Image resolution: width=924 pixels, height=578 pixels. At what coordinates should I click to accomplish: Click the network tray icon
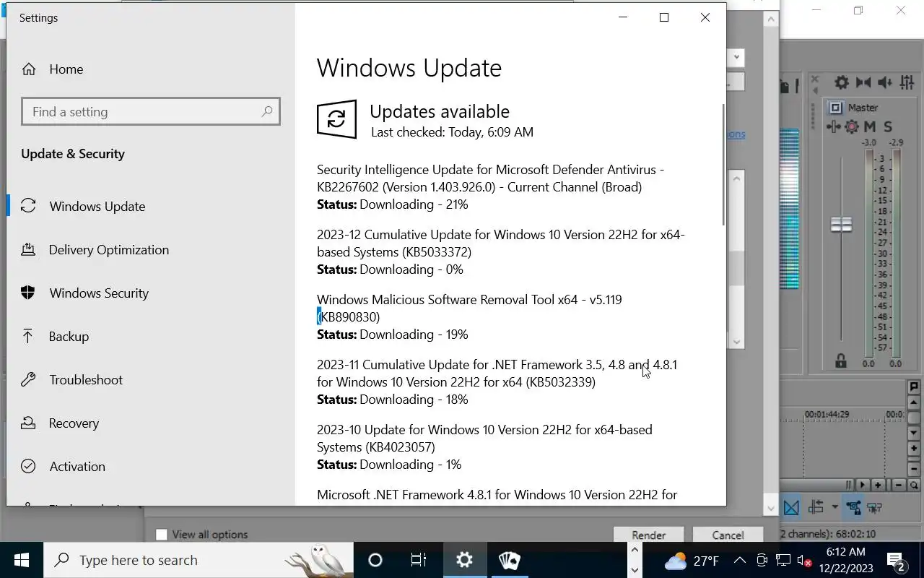(783, 560)
